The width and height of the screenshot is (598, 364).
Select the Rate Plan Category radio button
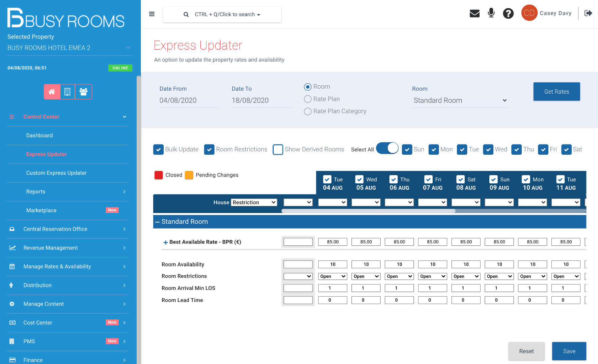coord(307,111)
